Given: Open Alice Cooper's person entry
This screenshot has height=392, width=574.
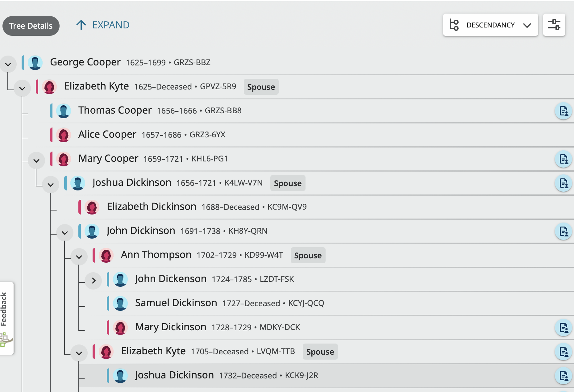Looking at the screenshot, I should 107,135.
